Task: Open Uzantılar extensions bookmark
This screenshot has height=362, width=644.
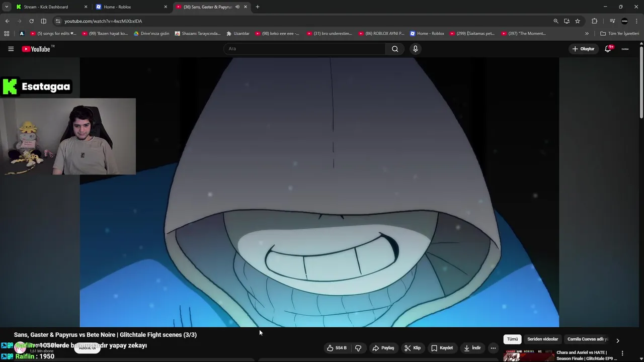Action: (238, 34)
